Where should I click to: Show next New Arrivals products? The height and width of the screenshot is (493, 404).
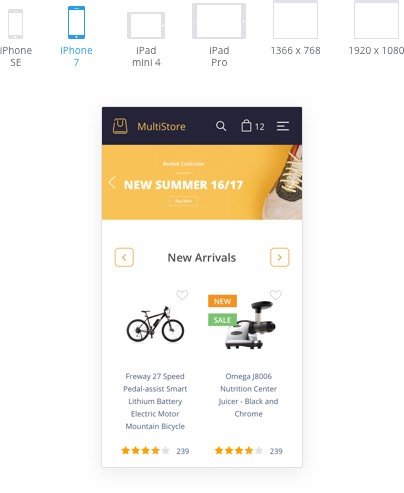(279, 257)
